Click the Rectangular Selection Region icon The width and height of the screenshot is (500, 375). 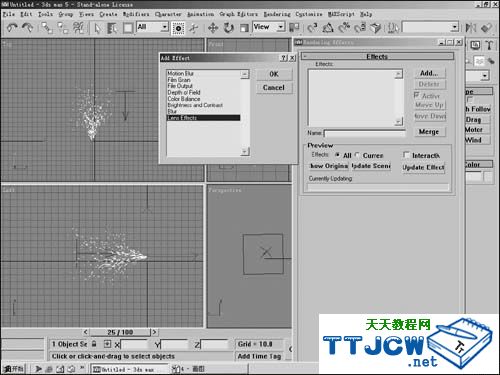point(128,28)
